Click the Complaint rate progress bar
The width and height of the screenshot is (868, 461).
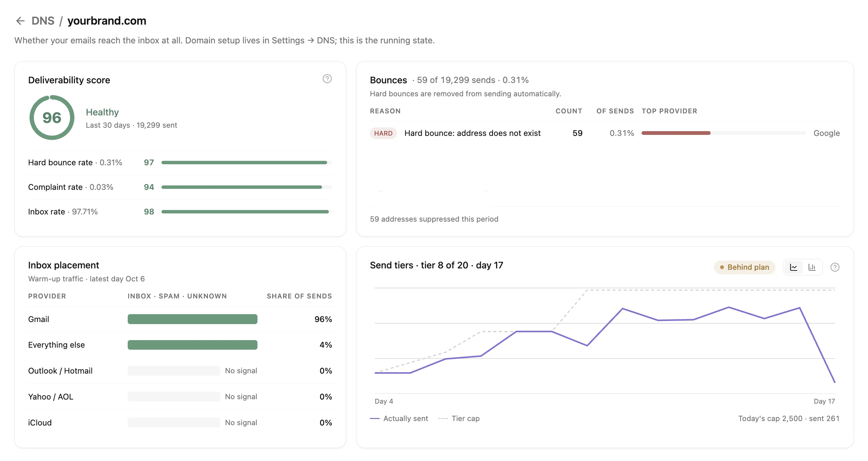click(247, 187)
